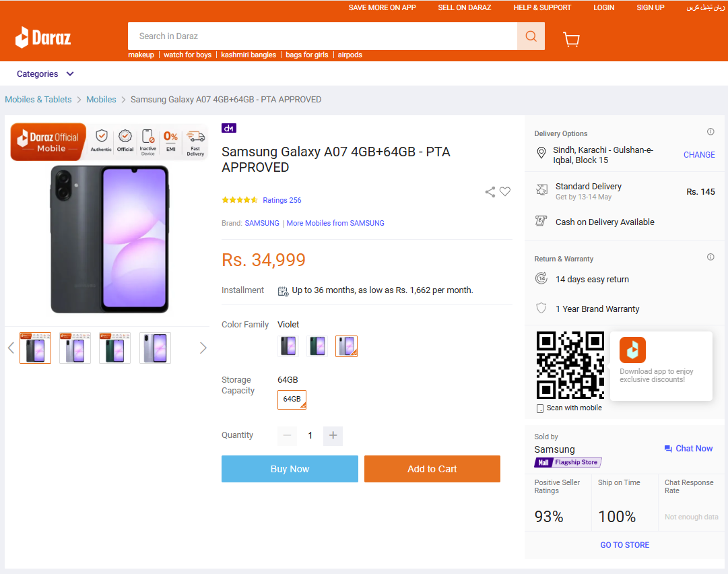
Task: Open third thumbnail with green phone
Action: tap(115, 348)
